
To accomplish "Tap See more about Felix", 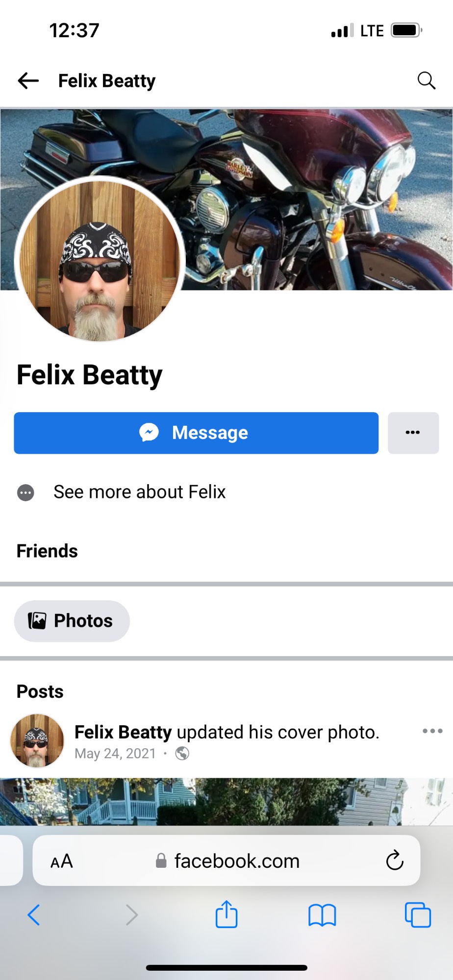I will [139, 492].
